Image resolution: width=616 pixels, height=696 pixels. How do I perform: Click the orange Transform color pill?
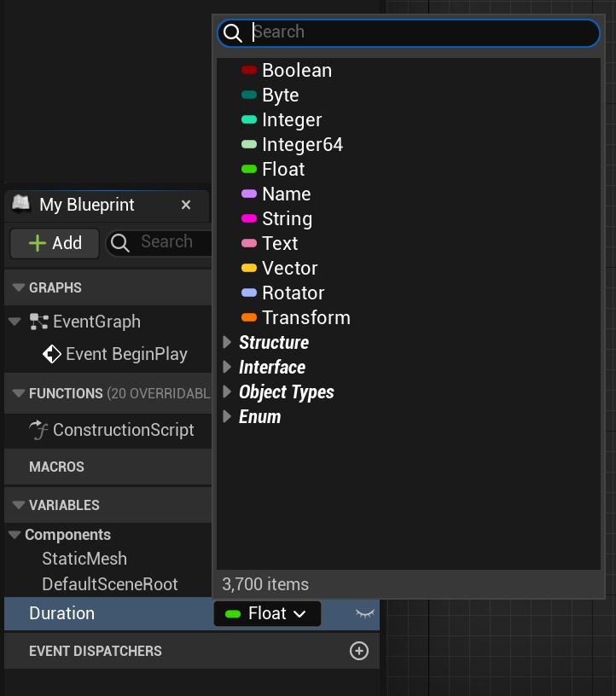click(249, 317)
